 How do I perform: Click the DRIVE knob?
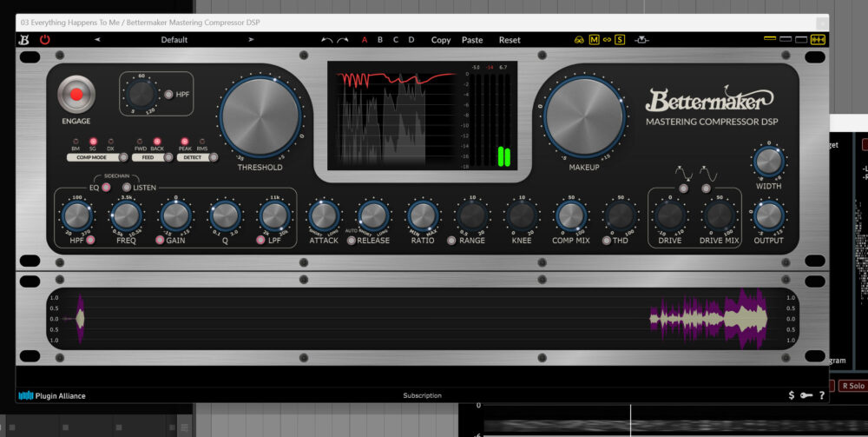(670, 216)
